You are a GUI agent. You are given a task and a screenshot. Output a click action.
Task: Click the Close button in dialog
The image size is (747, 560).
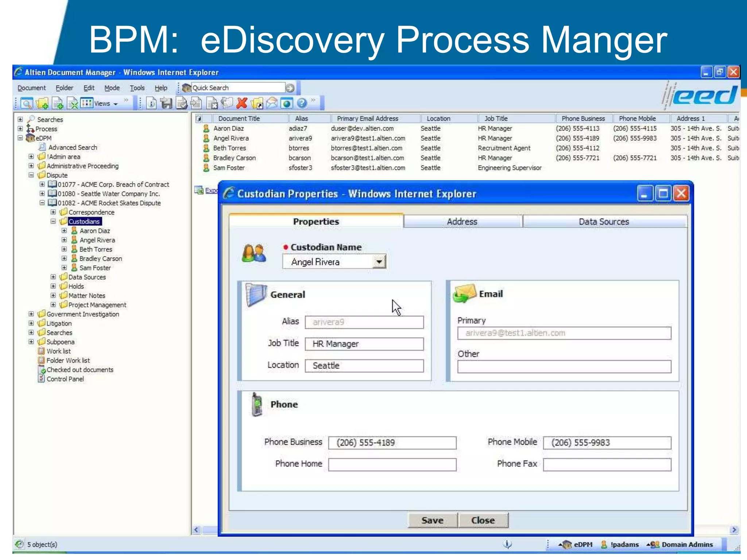pyautogui.click(x=483, y=520)
